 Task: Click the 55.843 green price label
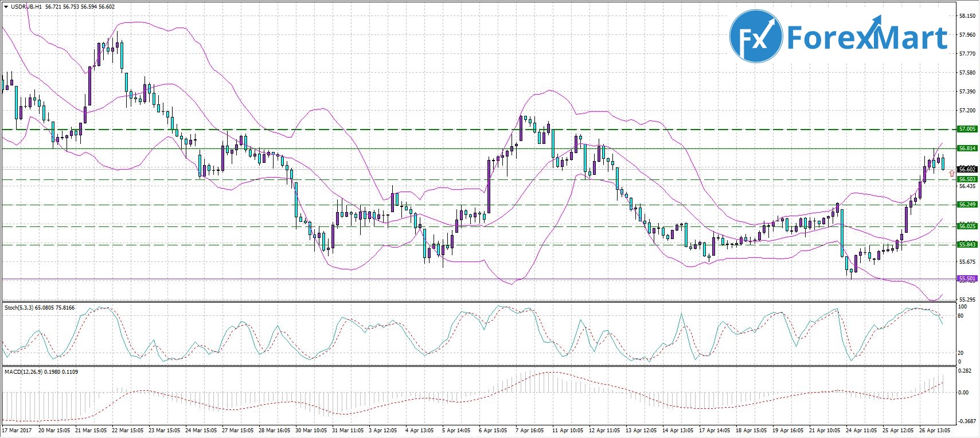click(967, 245)
